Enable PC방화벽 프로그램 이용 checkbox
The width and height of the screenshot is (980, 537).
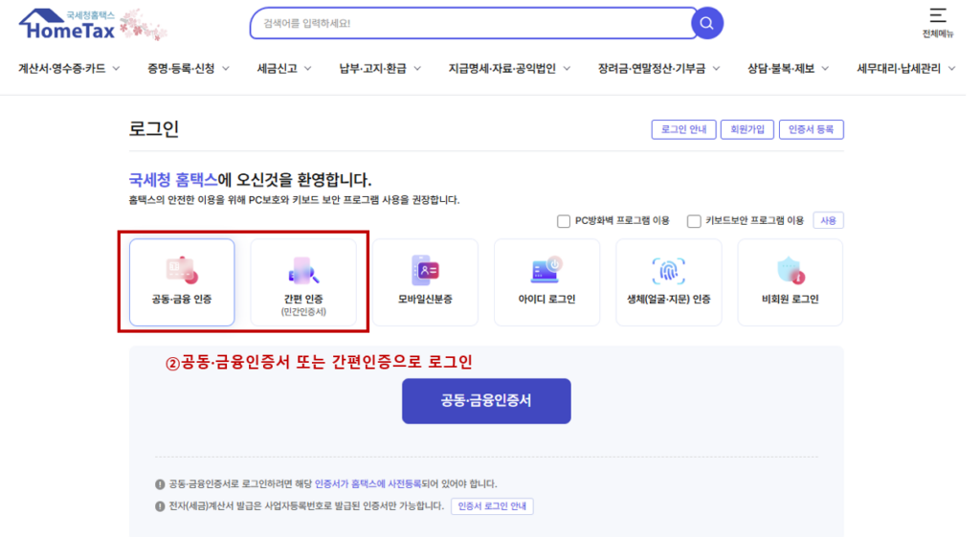pyautogui.click(x=563, y=221)
